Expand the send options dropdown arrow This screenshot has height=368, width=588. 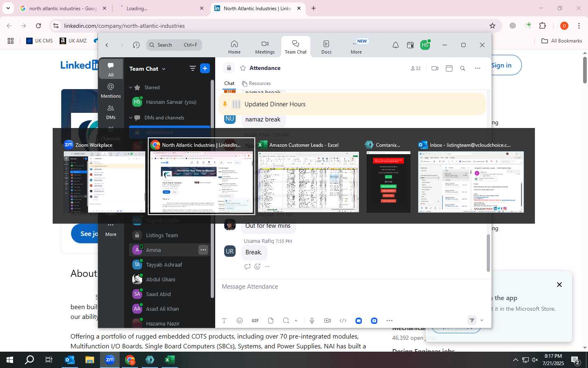coord(482,321)
